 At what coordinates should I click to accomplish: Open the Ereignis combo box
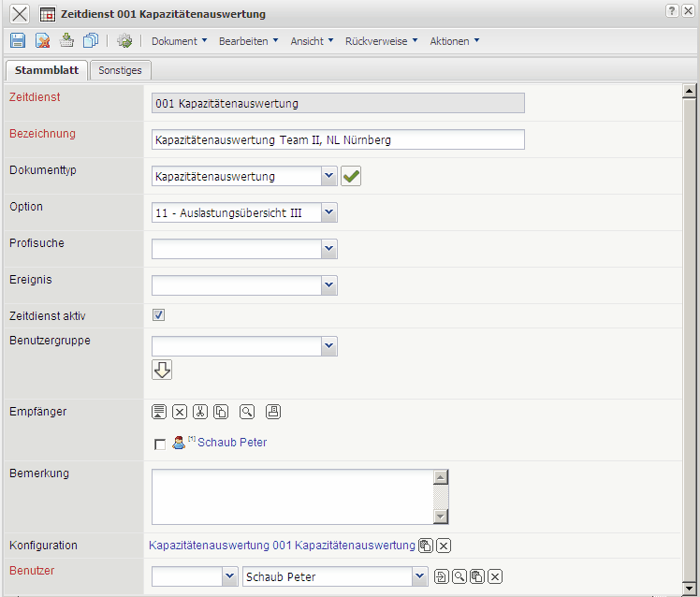(328, 284)
